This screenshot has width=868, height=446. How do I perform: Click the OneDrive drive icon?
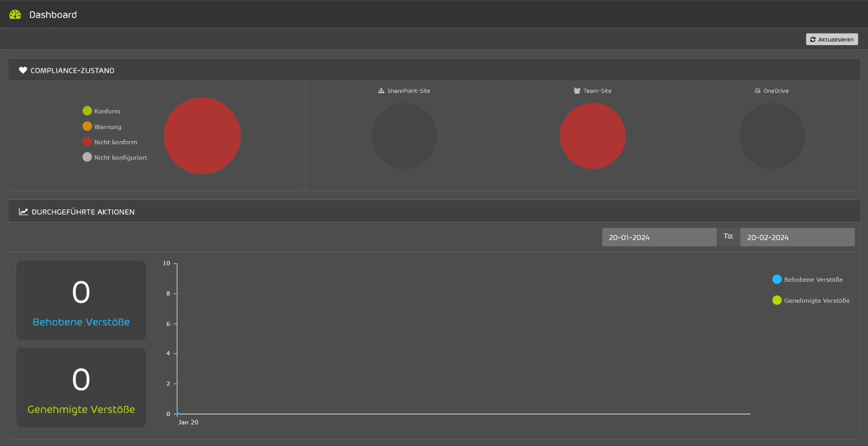[758, 91]
